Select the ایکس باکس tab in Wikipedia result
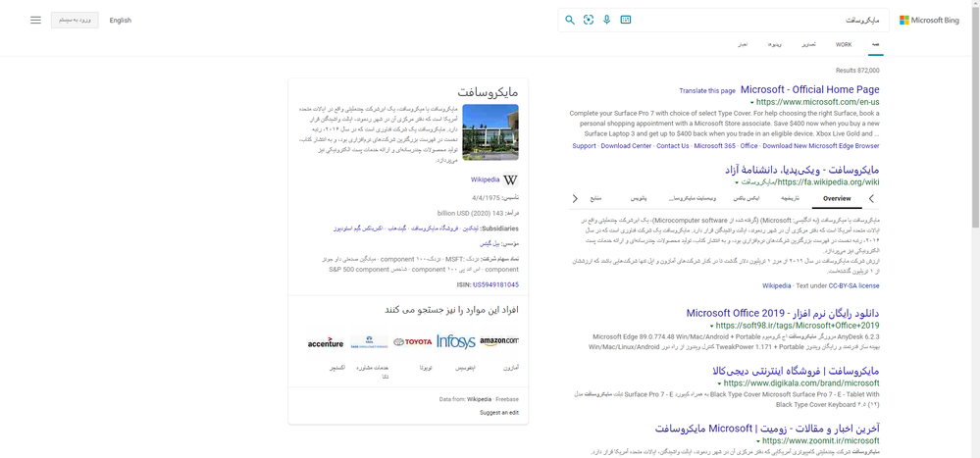Image resolution: width=980 pixels, height=458 pixels. point(747,199)
